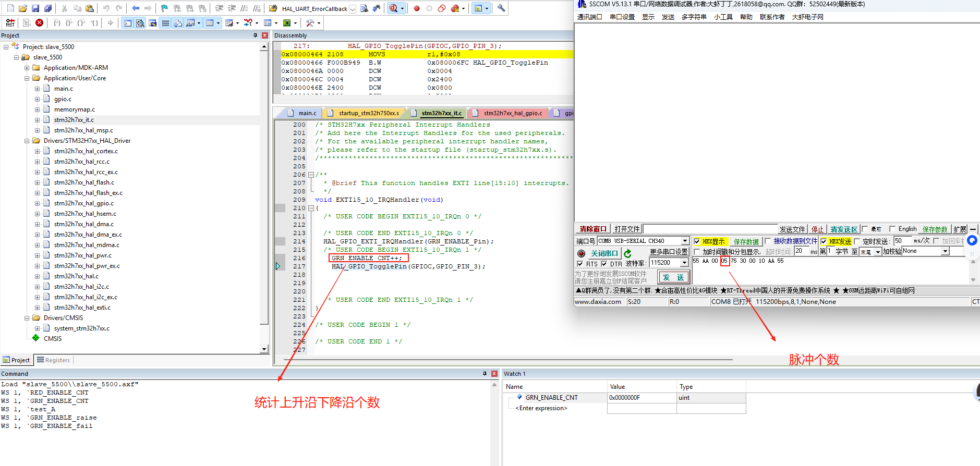
Task: Click the Enter expression field in Watch 1
Action: pos(540,408)
